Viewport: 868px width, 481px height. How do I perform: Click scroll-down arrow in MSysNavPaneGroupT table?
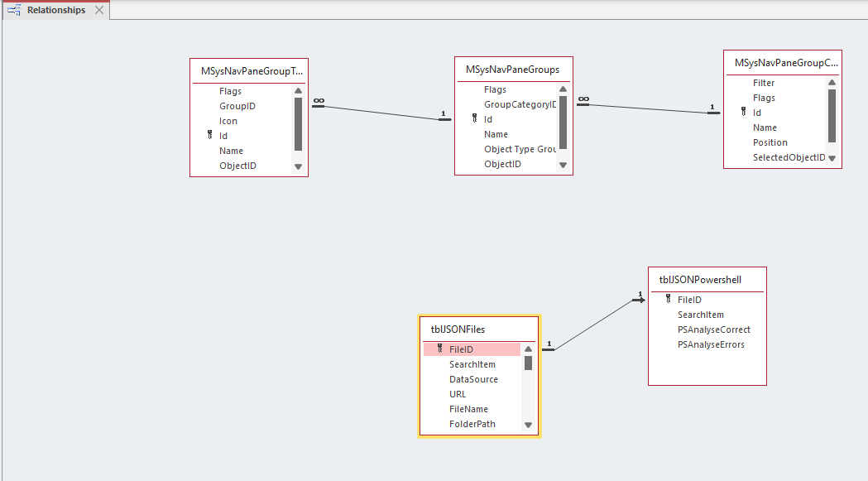pos(299,166)
